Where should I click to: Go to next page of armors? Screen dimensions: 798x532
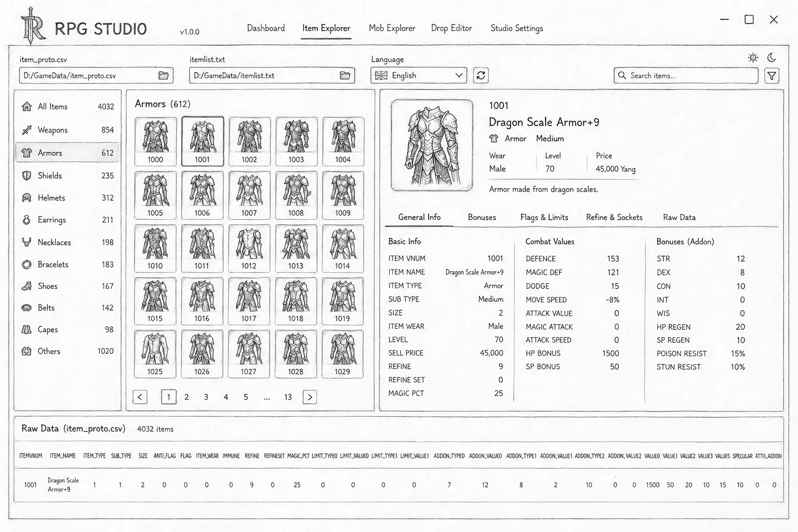point(310,397)
